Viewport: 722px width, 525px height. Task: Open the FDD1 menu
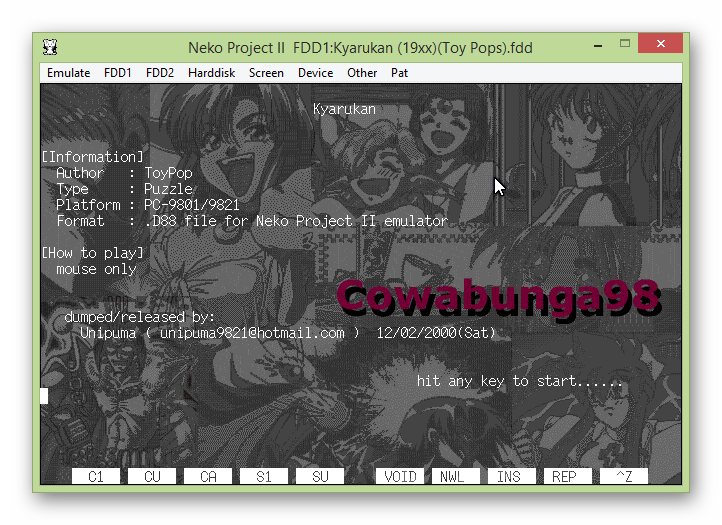coord(117,73)
